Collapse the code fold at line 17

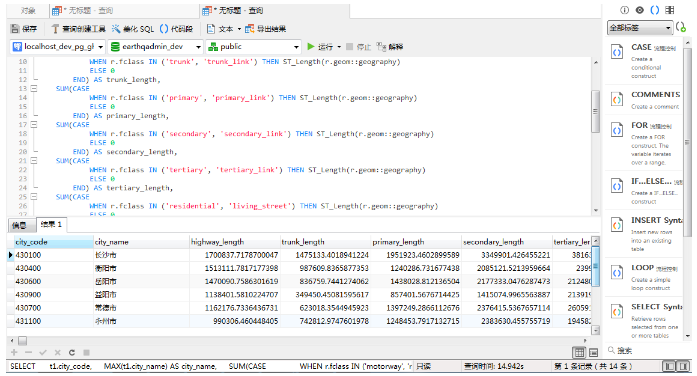[x=34, y=124]
